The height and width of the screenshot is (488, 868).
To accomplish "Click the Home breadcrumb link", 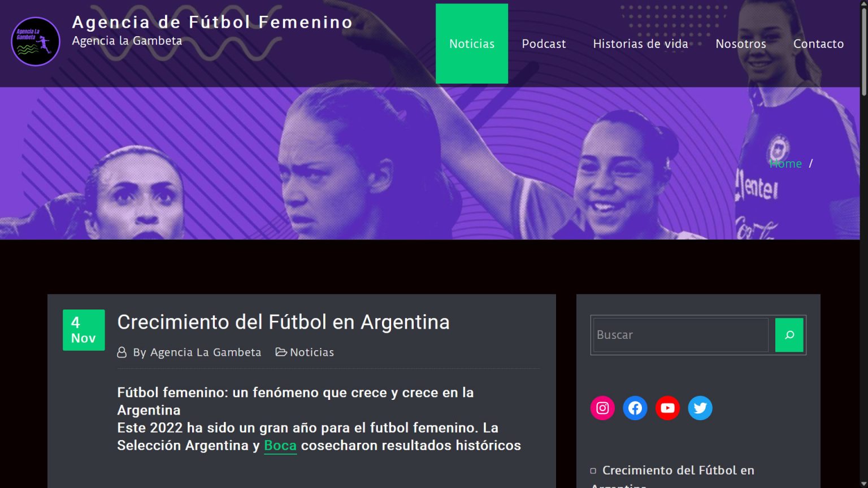I will 785,163.
